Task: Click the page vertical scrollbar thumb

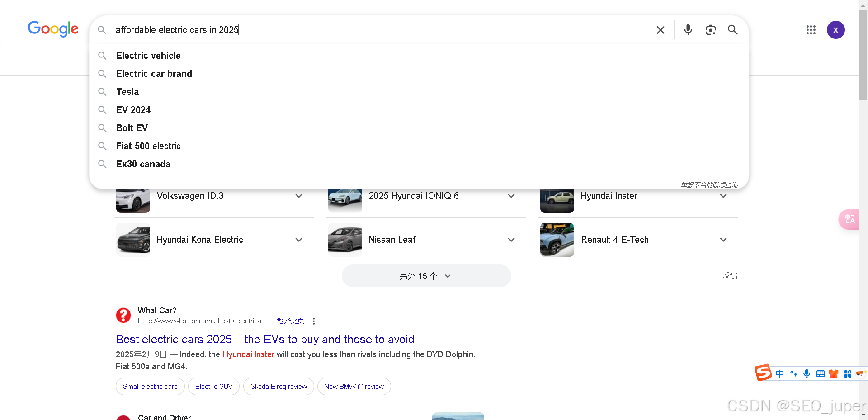Action: [863, 54]
